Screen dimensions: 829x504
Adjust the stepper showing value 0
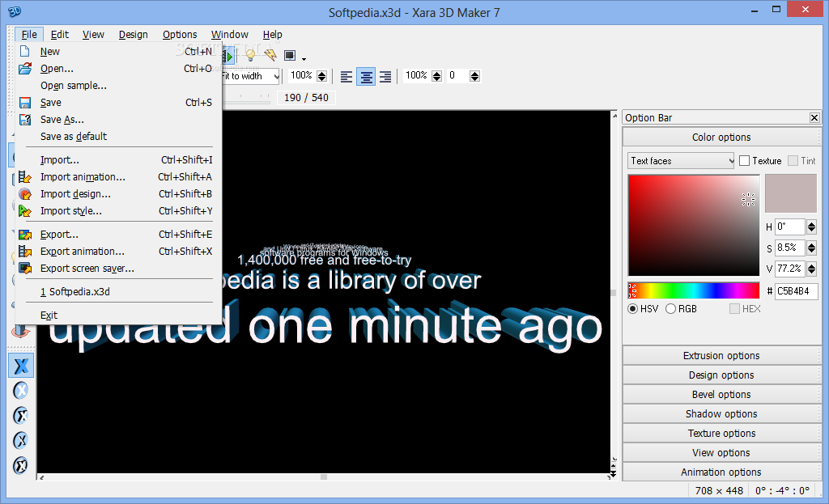coord(474,76)
